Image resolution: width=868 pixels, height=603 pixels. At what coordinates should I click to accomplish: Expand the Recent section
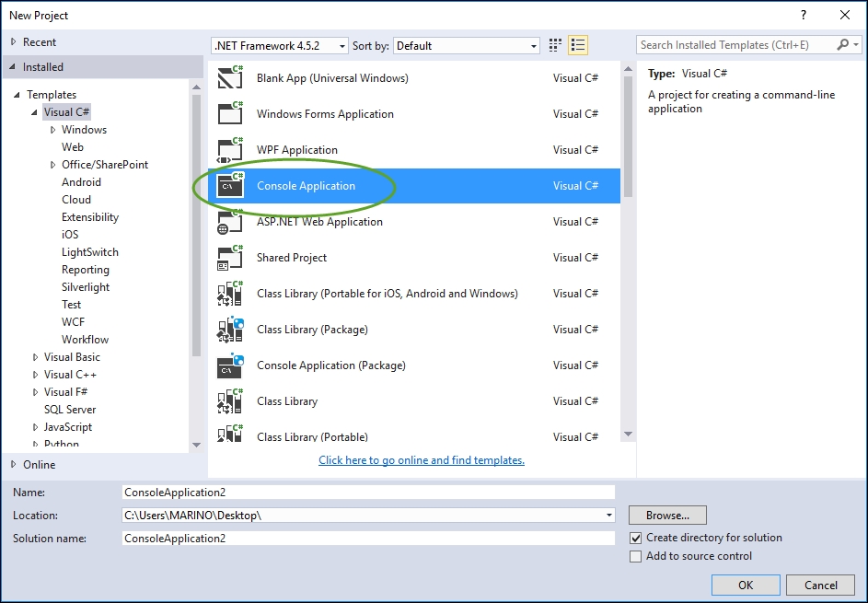click(x=14, y=42)
